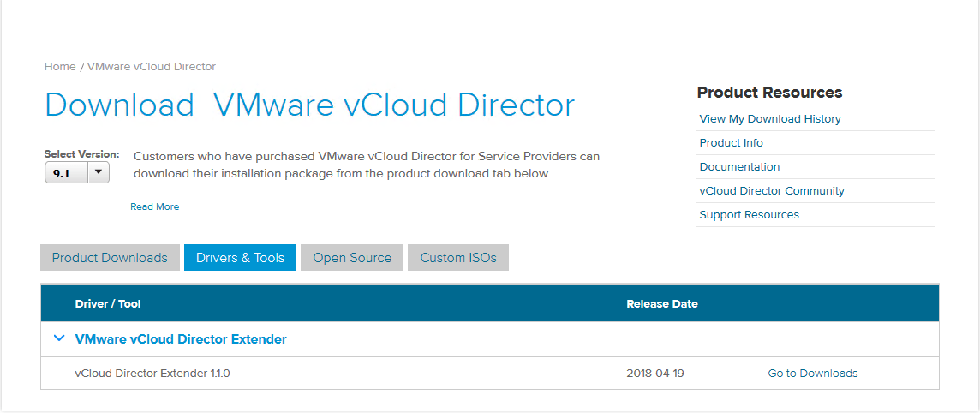Go to the Home breadcrumb link

60,66
